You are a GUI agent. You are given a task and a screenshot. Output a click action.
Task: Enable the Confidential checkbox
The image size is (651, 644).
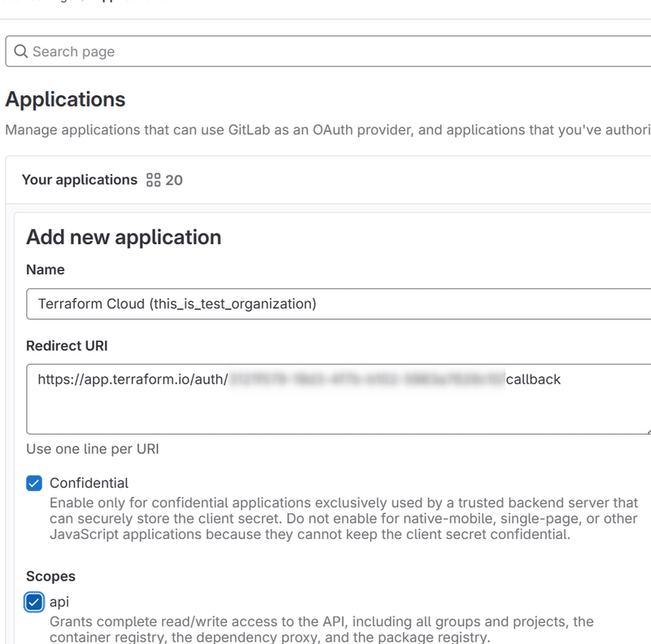[x=33, y=483]
